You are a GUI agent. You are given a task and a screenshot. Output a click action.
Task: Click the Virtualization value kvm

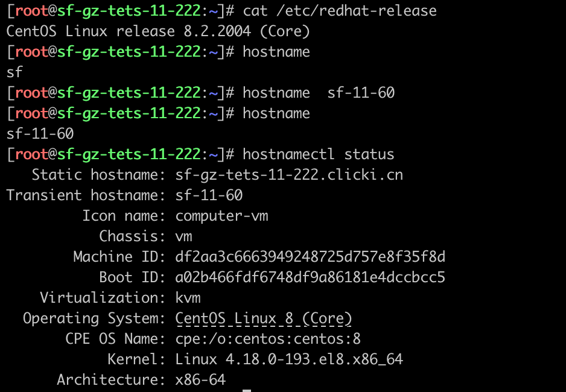click(x=188, y=298)
